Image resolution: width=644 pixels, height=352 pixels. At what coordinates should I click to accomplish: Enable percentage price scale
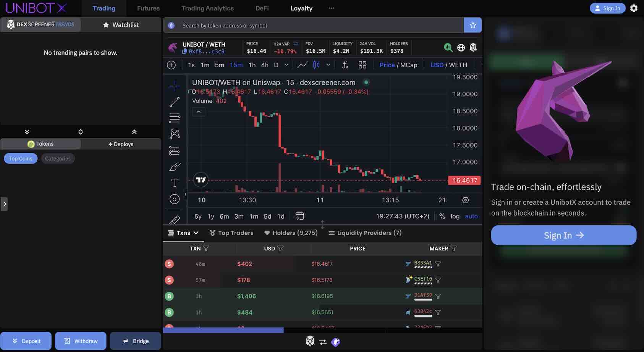(442, 216)
